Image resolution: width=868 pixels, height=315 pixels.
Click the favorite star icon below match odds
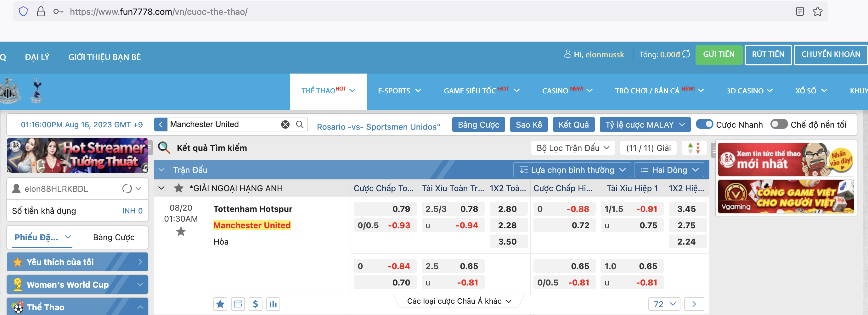tap(220, 304)
